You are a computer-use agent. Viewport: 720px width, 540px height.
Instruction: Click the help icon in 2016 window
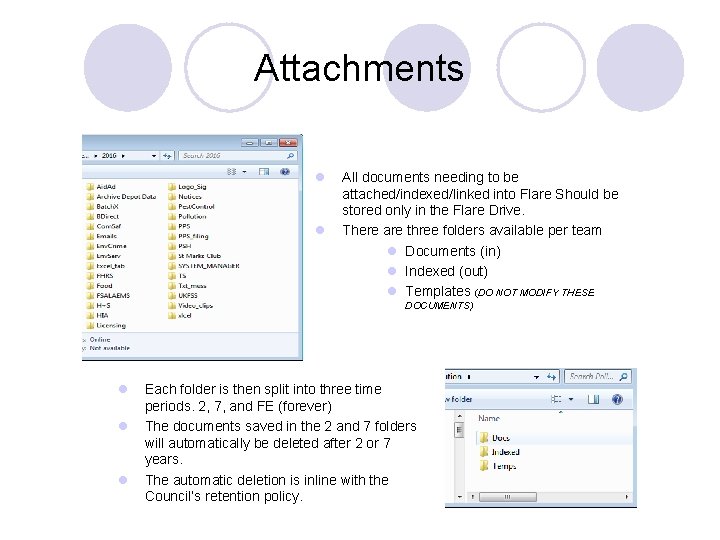285,172
